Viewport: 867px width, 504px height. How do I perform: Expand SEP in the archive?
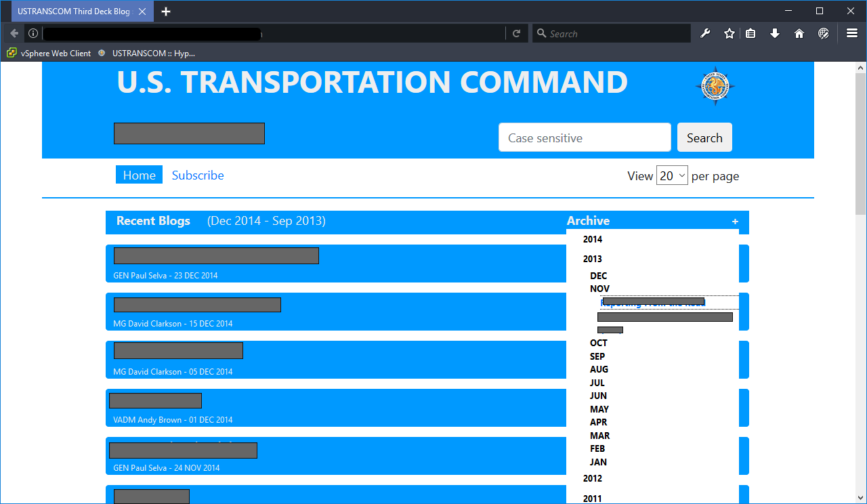(597, 356)
